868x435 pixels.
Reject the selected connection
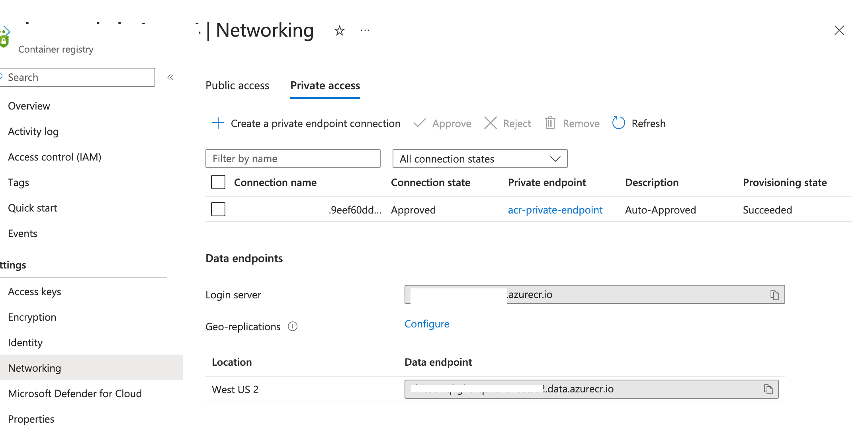pos(507,123)
